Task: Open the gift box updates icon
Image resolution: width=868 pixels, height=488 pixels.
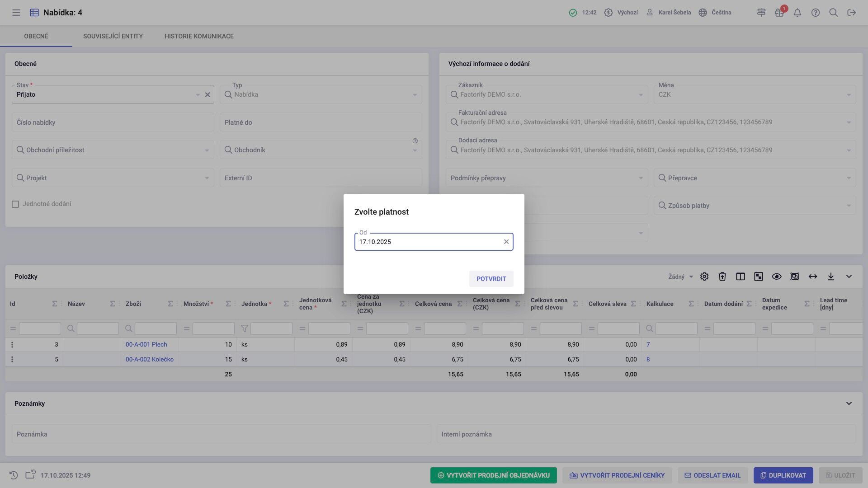Action: tap(779, 13)
